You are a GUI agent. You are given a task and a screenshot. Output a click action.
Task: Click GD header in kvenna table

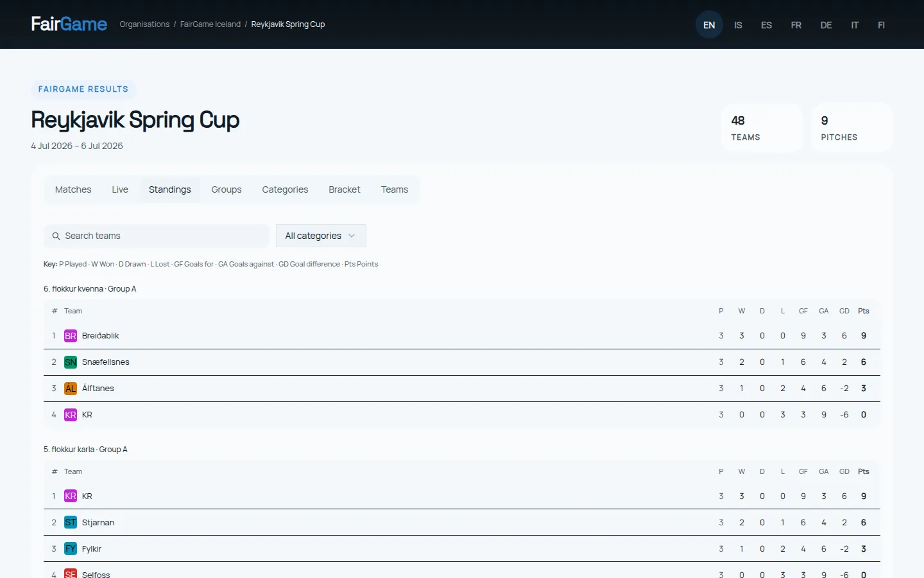point(844,311)
